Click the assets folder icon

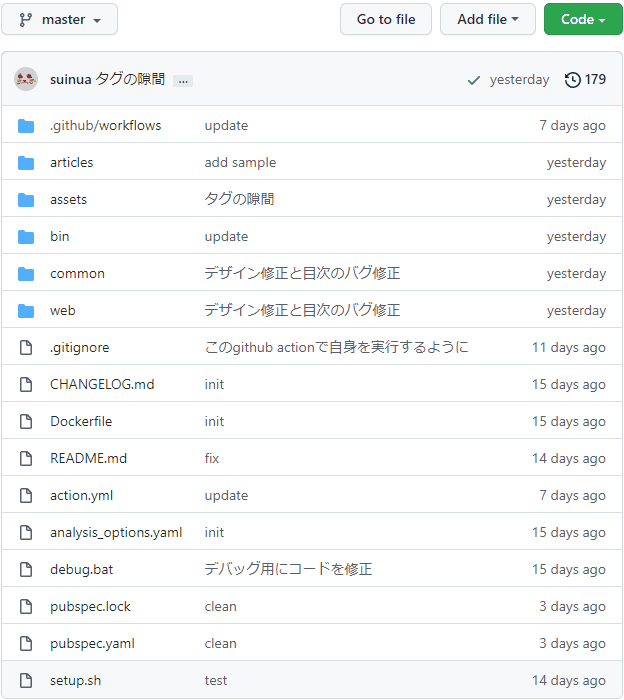click(26, 200)
